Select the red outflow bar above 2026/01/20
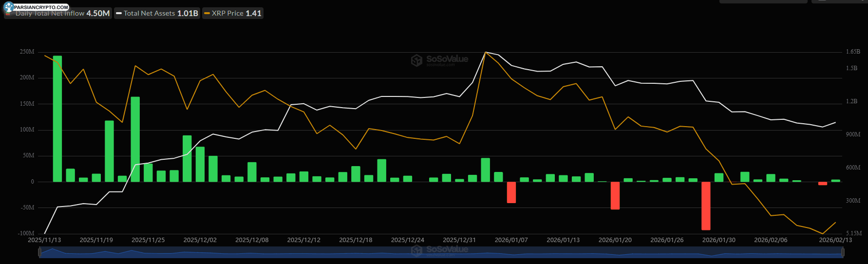Viewport: 868px width, 264px height. pyautogui.click(x=615, y=195)
